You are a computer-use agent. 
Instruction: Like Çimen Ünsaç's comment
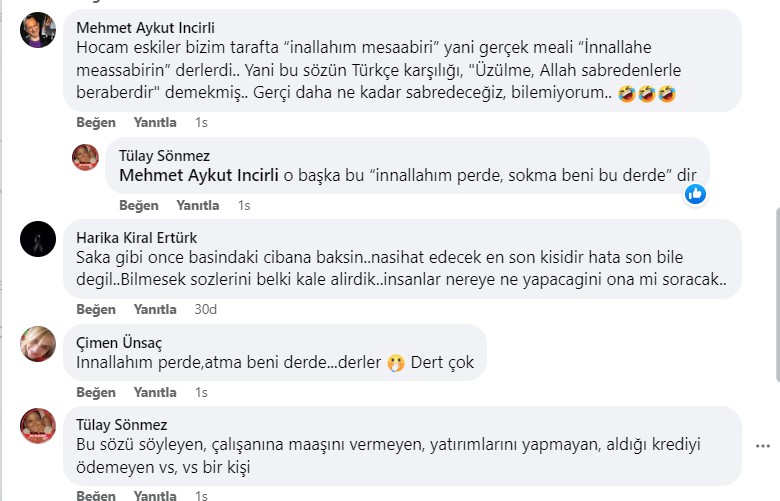[96, 392]
